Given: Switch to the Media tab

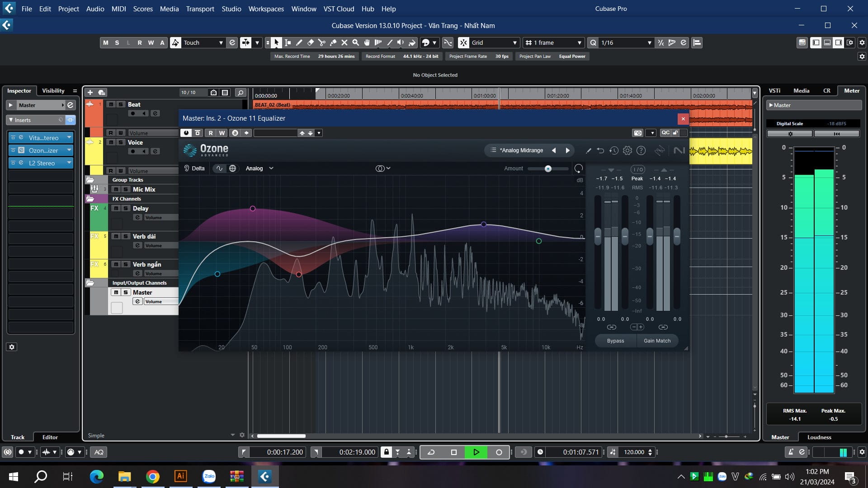Looking at the screenshot, I should pos(801,90).
